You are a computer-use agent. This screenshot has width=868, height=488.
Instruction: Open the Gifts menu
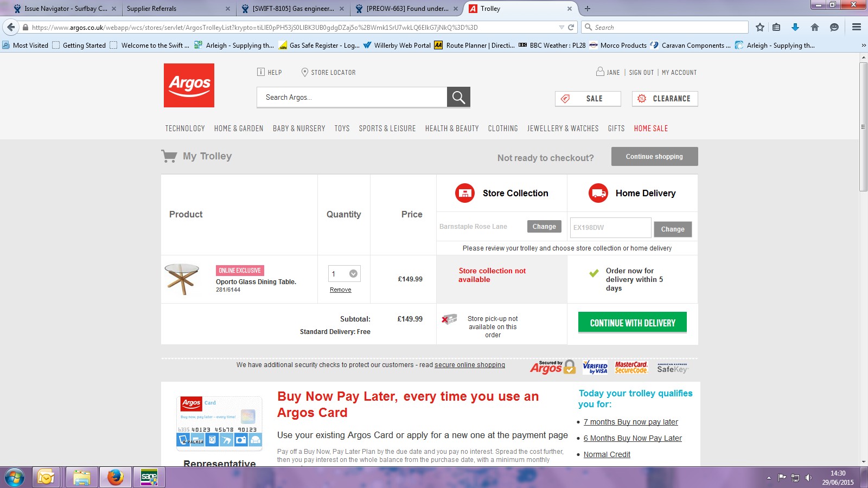point(616,129)
